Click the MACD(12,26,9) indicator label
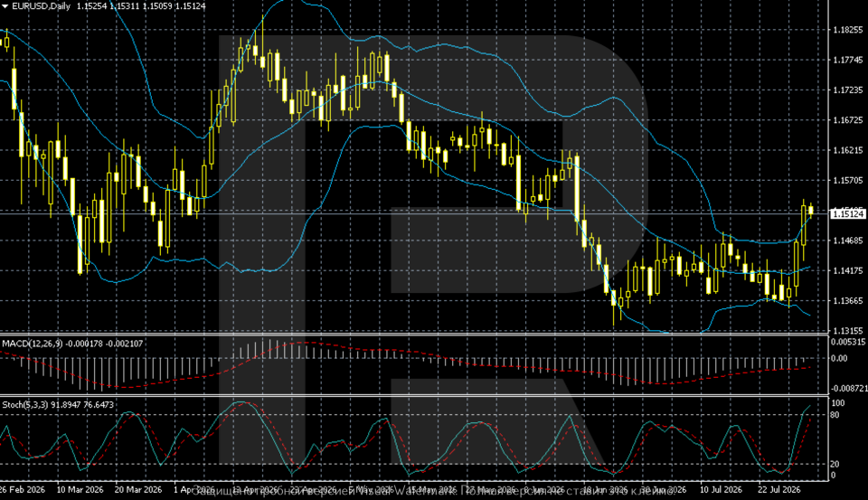 pos(33,344)
